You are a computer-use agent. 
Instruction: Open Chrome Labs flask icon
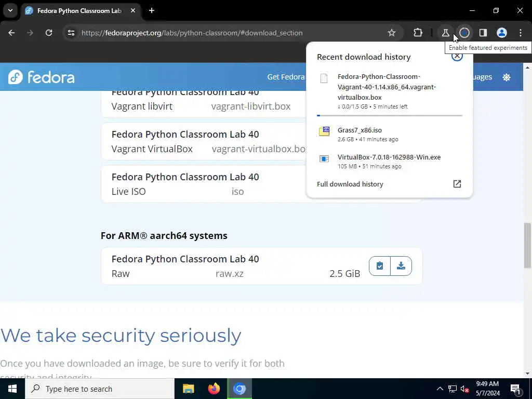(x=445, y=33)
